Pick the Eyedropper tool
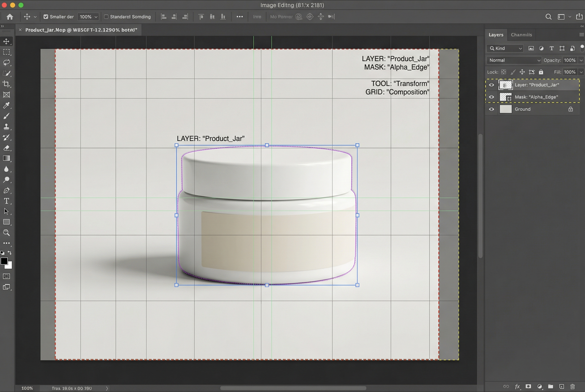585x392 pixels. point(7,105)
